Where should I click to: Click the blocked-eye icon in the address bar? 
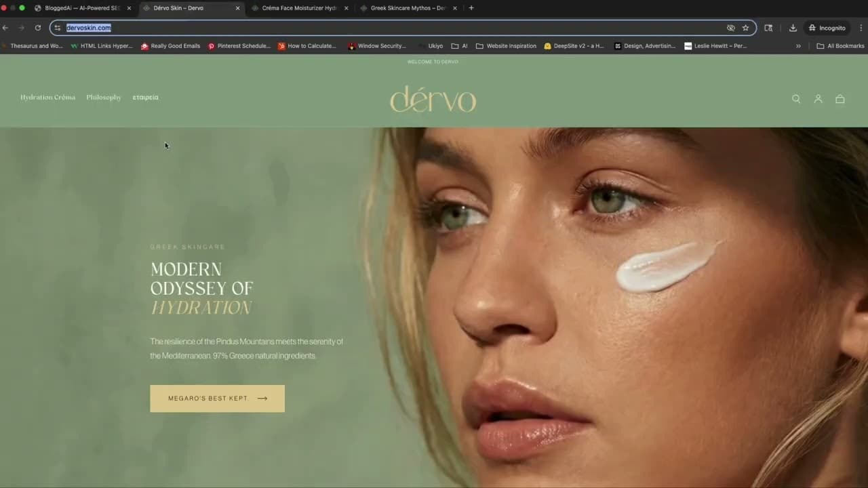click(730, 28)
